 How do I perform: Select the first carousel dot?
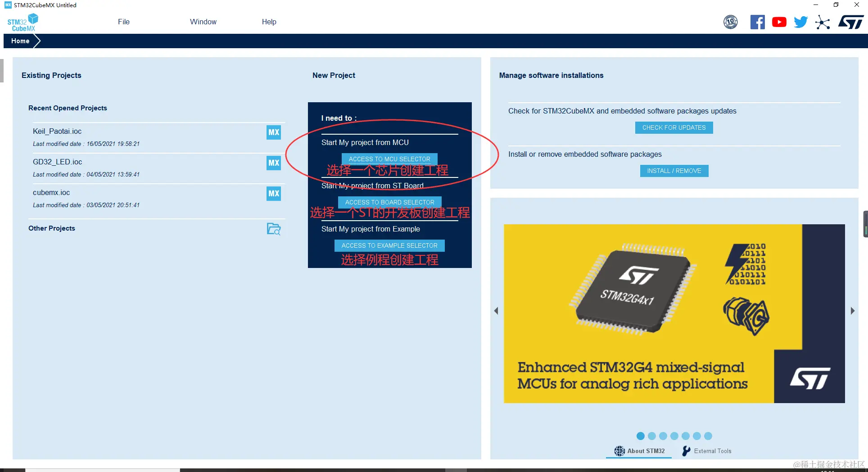[x=640, y=436]
